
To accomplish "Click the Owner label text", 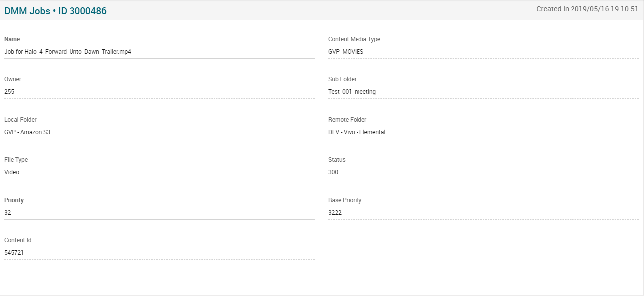I will click(x=13, y=79).
